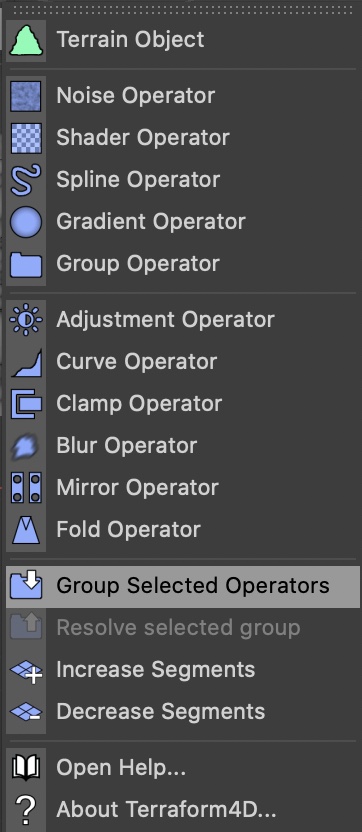Click the Decrease Segments minus icon
Screen dimensions: 362x832
pyautogui.click(x=25, y=712)
